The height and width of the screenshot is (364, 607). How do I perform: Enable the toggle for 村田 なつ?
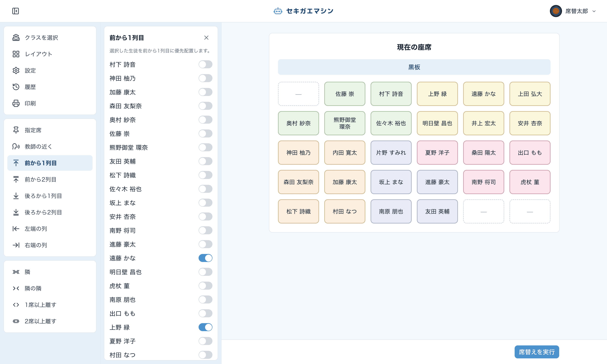click(206, 355)
